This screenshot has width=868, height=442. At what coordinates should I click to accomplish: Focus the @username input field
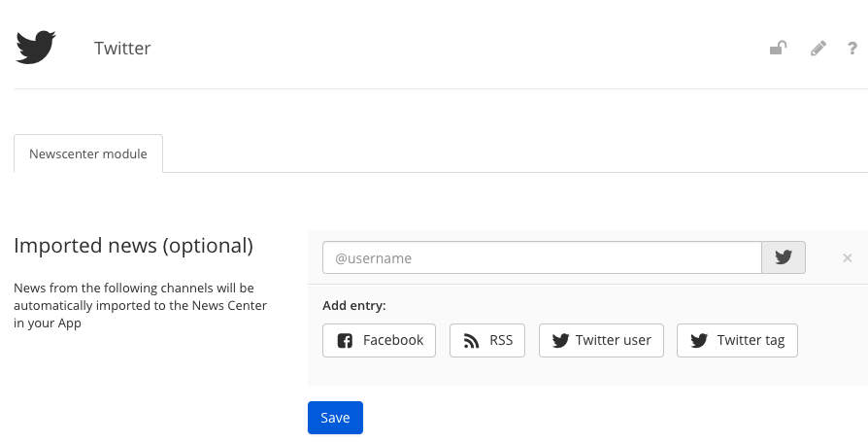tap(542, 257)
